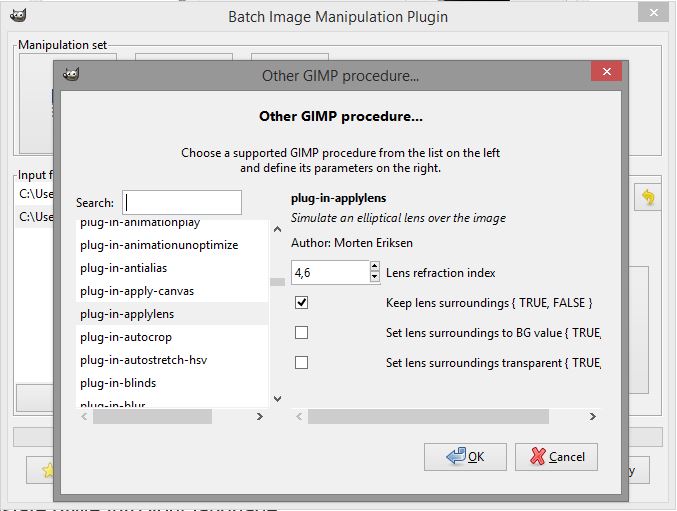Select plug-in-animationplay in the list
This screenshot has width=677, height=511.
coord(172,224)
